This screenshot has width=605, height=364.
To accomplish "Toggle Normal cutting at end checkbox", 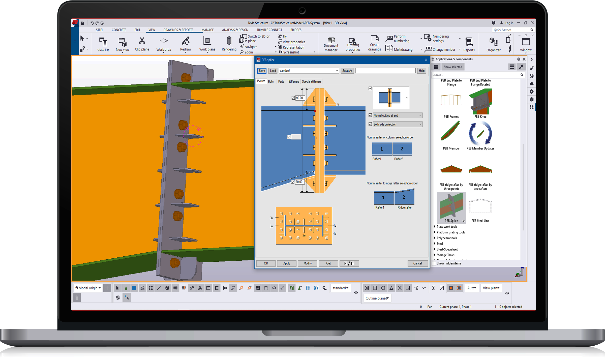I will coord(370,115).
